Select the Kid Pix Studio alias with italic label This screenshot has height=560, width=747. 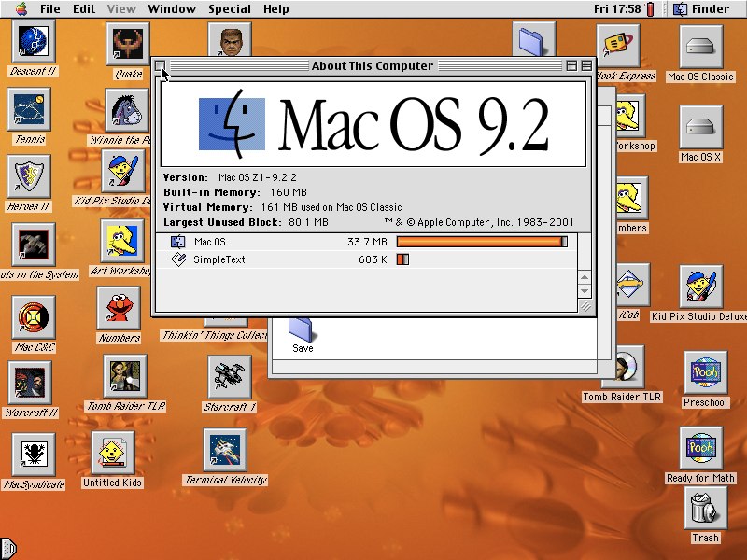123,171
